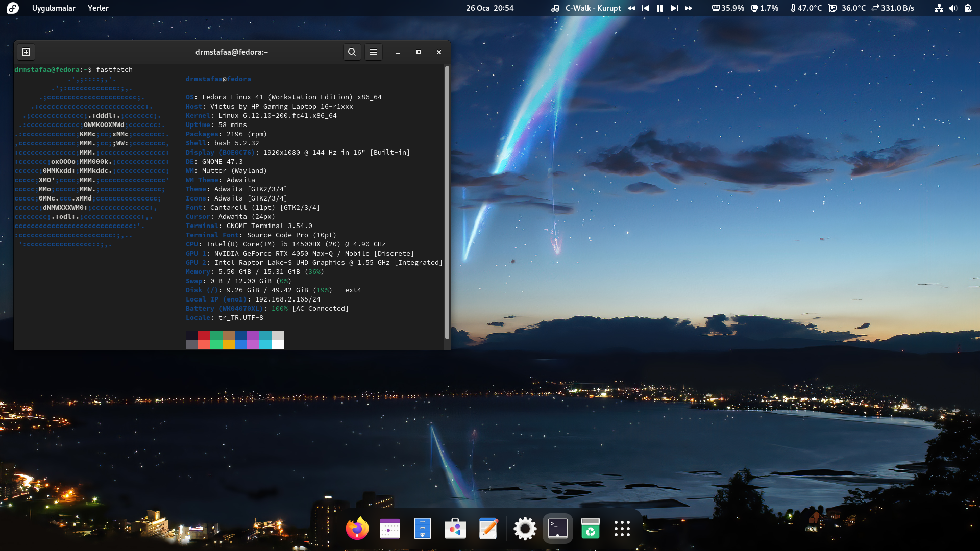This screenshot has height=551, width=980.
Task: Click the OS: Fedora Linux 41 line
Action: click(284, 97)
